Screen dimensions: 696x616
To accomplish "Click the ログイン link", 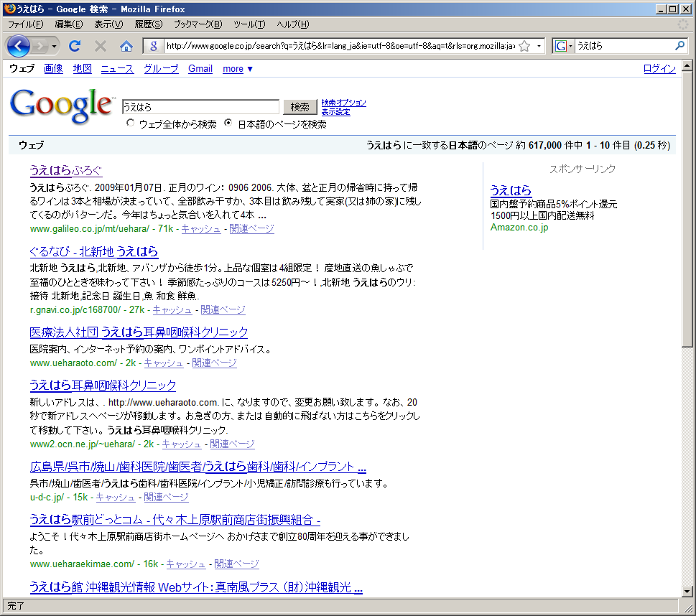I will click(x=659, y=68).
